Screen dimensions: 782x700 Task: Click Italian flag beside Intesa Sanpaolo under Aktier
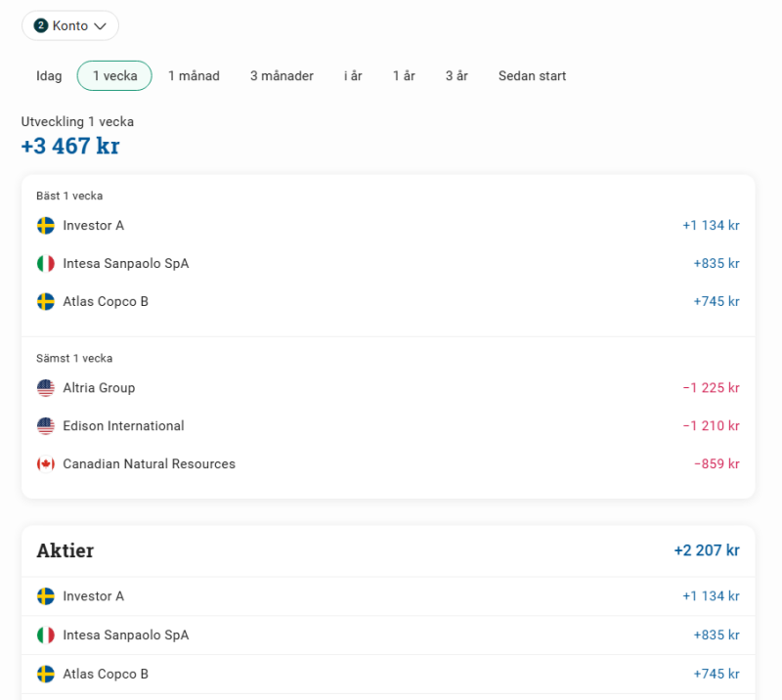point(46,635)
